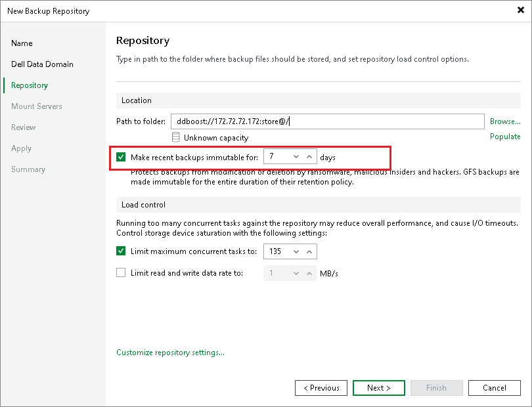Open Customize repository settings link

(x=170, y=353)
